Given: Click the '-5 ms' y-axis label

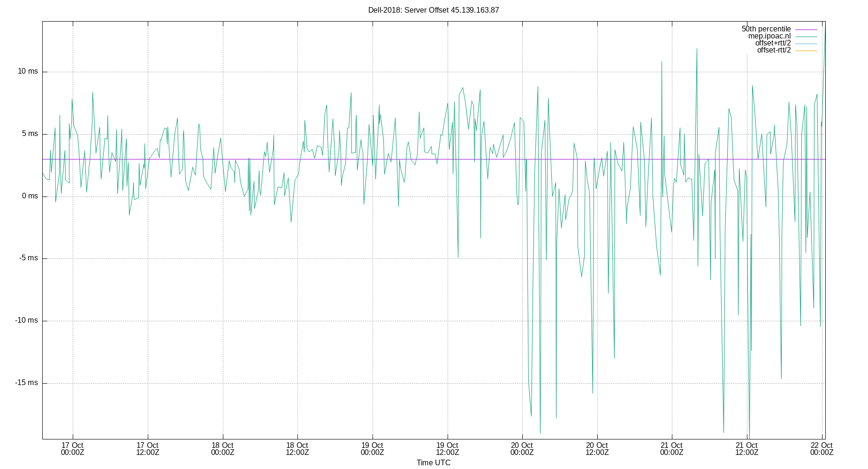Looking at the screenshot, I should tap(29, 258).
